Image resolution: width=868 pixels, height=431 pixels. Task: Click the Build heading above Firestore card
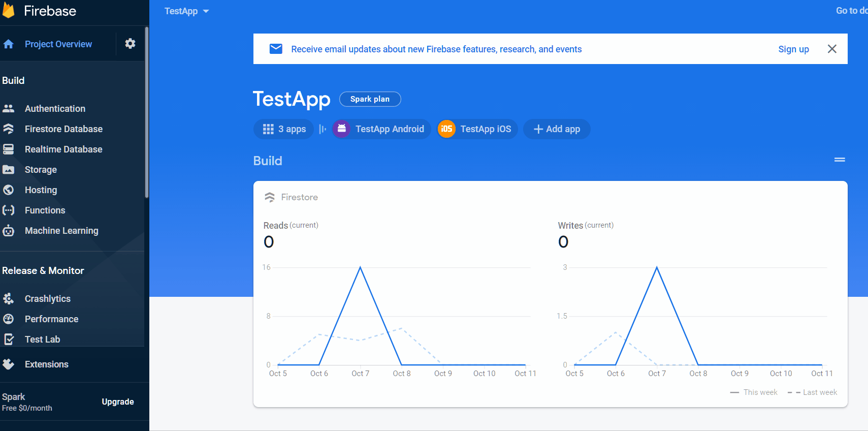268,161
